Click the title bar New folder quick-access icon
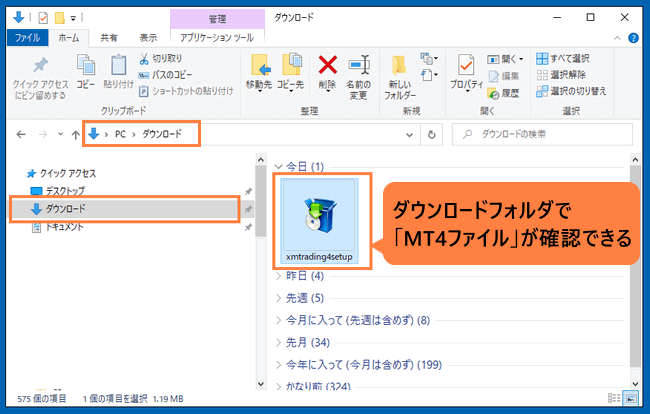The width and height of the screenshot is (650, 414). click(60, 18)
